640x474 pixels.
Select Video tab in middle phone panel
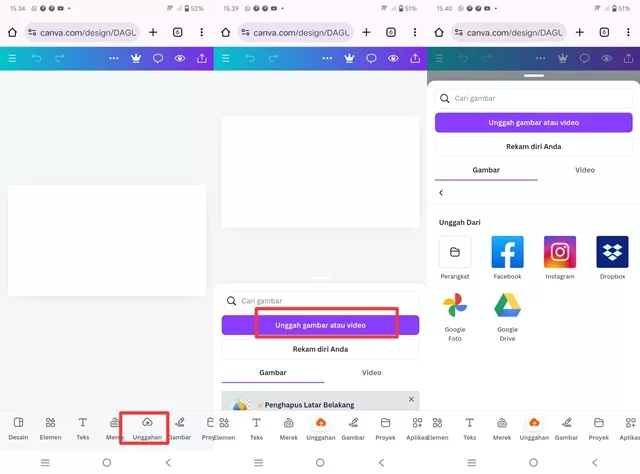pyautogui.click(x=371, y=372)
